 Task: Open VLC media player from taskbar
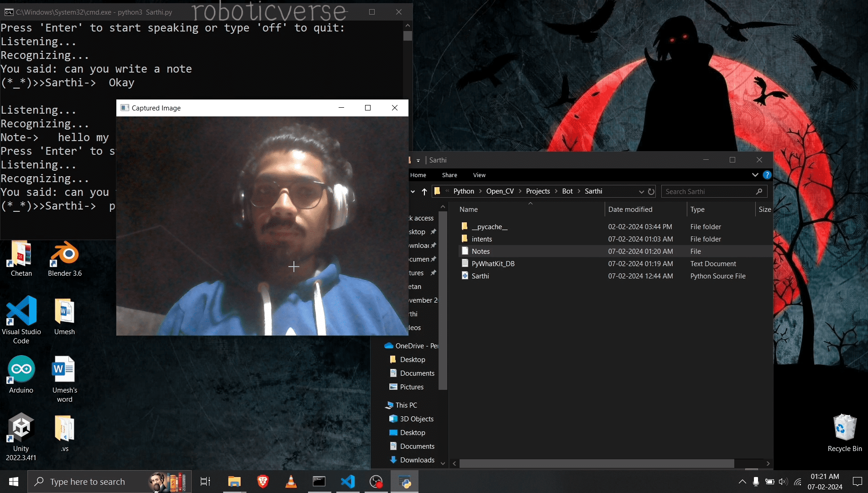tap(291, 482)
